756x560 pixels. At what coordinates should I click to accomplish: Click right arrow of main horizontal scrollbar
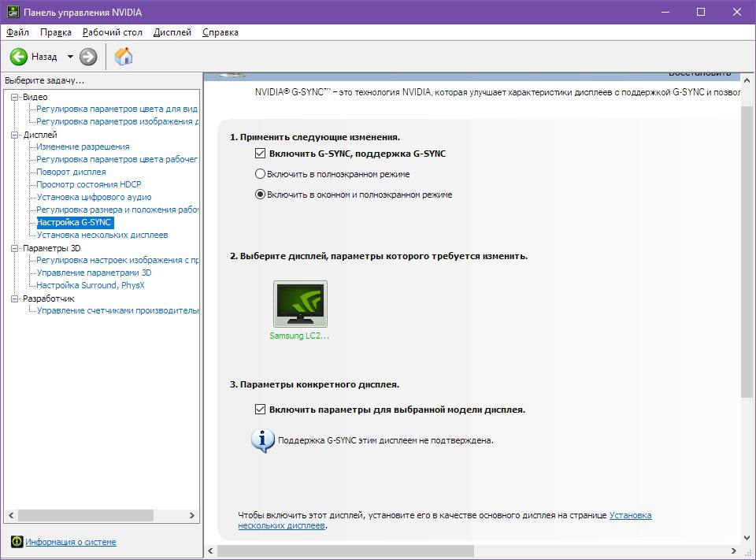click(734, 551)
